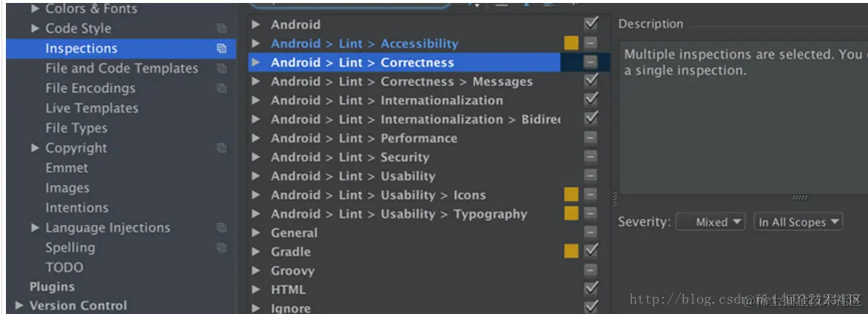
Task: Toggle the HTML inspections checkbox
Action: pyautogui.click(x=590, y=289)
